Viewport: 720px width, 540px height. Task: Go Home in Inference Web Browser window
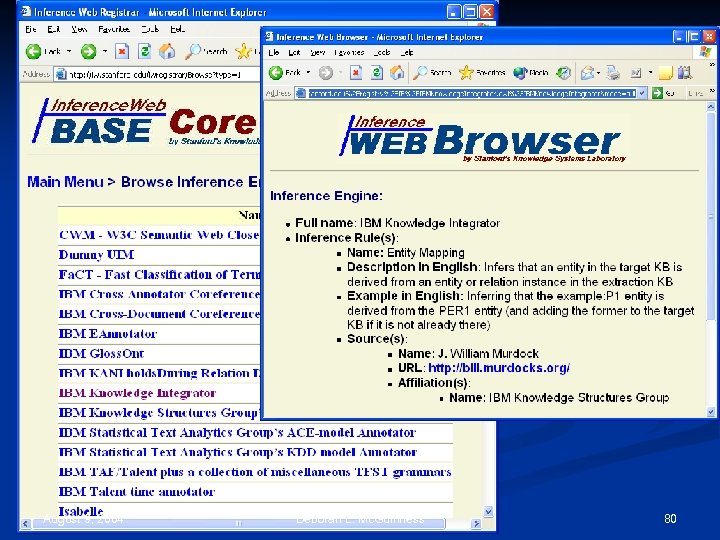pyautogui.click(x=397, y=73)
